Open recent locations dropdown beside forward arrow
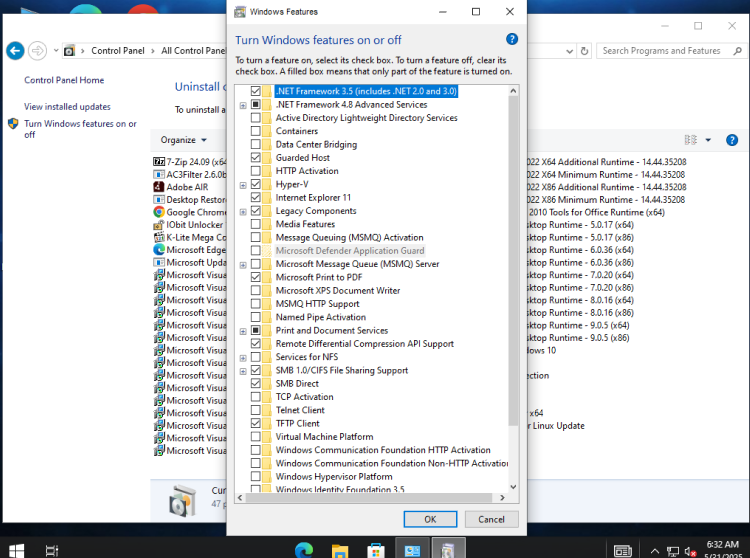 point(56,50)
